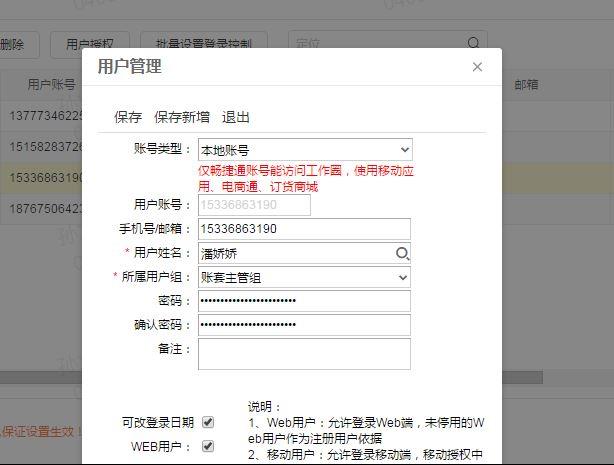
Task: Select the row starting with 18767506423
Action: click(x=41, y=208)
